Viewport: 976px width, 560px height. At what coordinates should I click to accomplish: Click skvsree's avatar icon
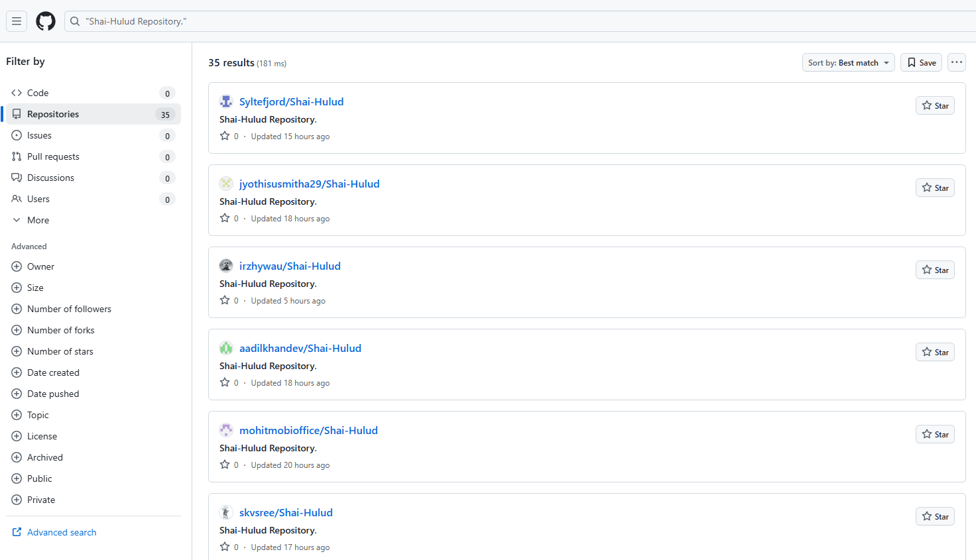(226, 512)
